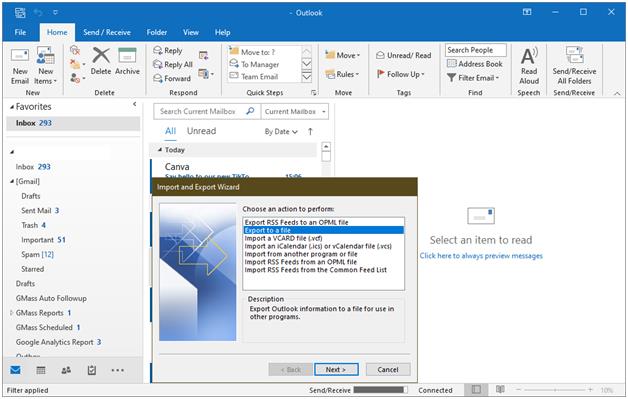
Task: Expand the Quick Steps gallery
Action: pyautogui.click(x=306, y=77)
